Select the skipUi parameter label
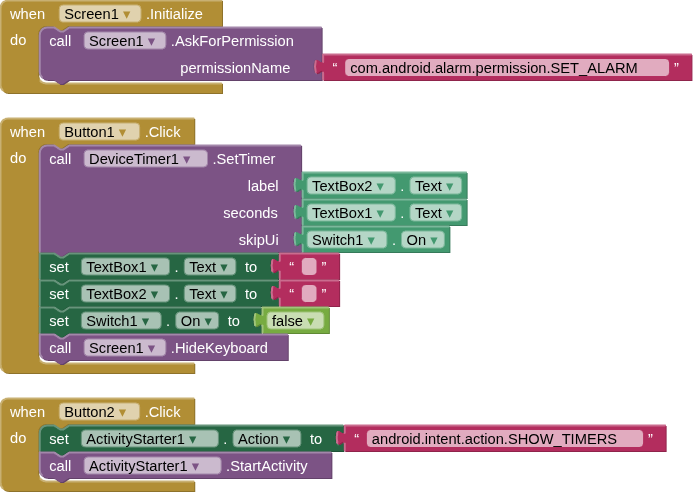Screen dimensions: 693x492 [259, 240]
